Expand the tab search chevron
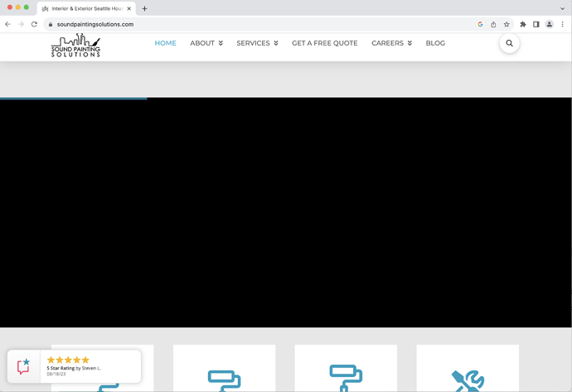This screenshot has width=572, height=392. coord(562,8)
